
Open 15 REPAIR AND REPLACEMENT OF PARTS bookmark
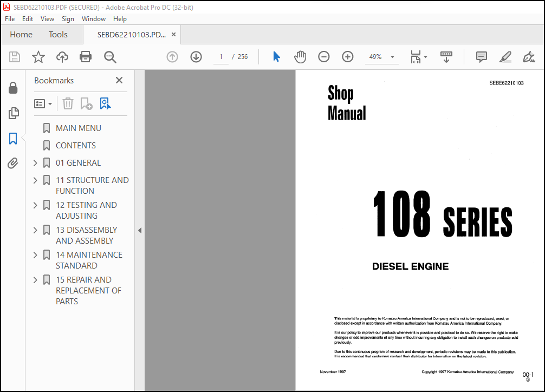(x=88, y=291)
